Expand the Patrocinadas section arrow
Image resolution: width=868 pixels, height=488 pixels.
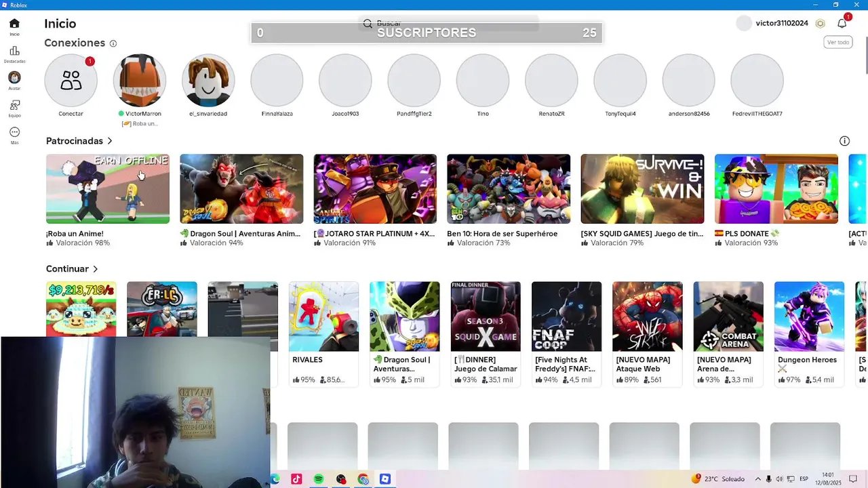[110, 141]
